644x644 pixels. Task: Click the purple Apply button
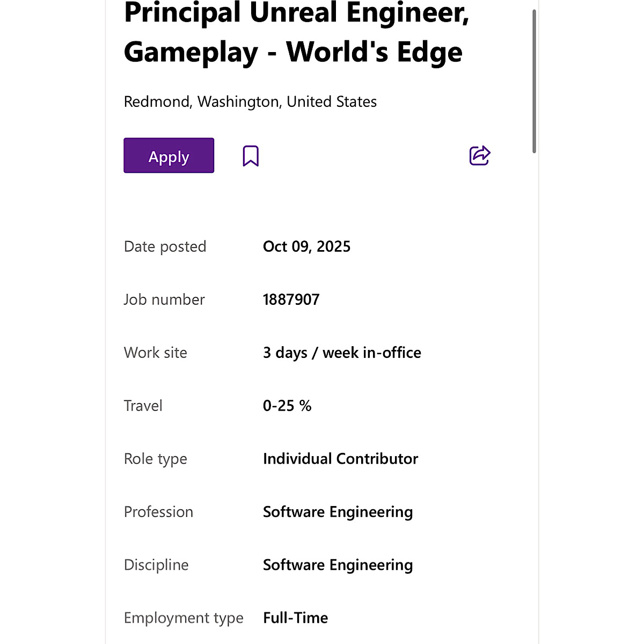tap(169, 156)
